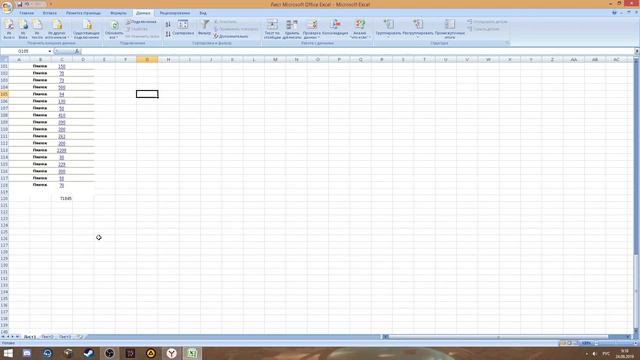Click the vertical scrollbar thumb

coord(636,291)
